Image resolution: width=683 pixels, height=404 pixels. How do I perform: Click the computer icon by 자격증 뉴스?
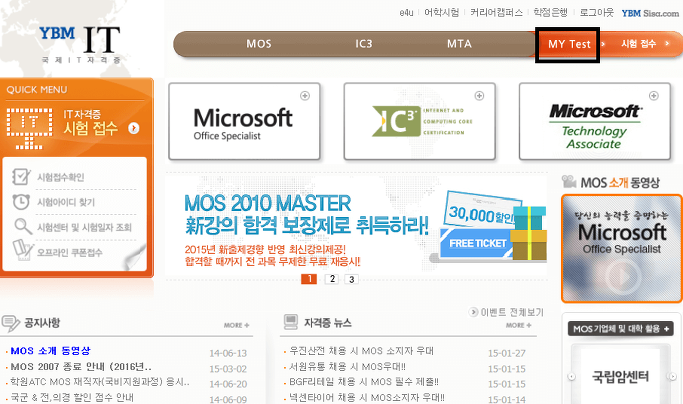pos(291,322)
